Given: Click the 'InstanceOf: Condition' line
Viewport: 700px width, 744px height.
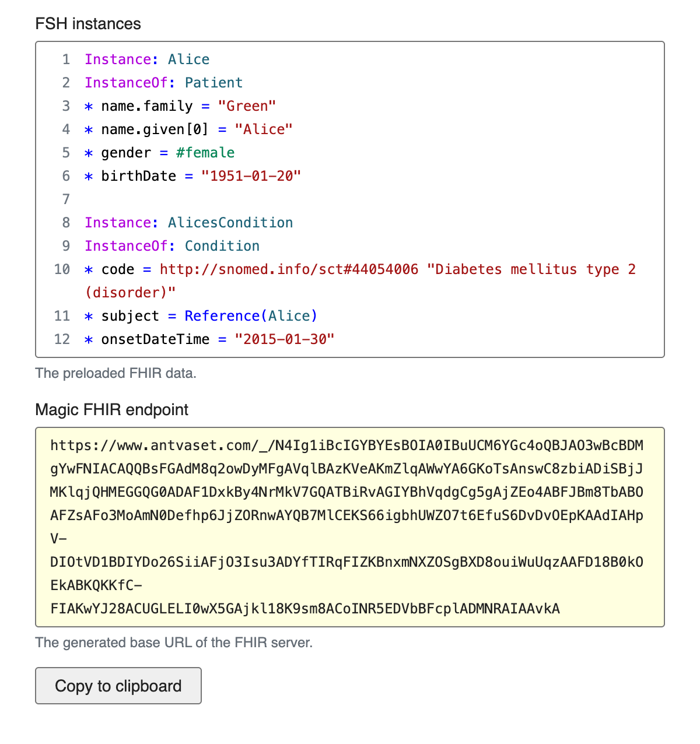Looking at the screenshot, I should (x=172, y=246).
